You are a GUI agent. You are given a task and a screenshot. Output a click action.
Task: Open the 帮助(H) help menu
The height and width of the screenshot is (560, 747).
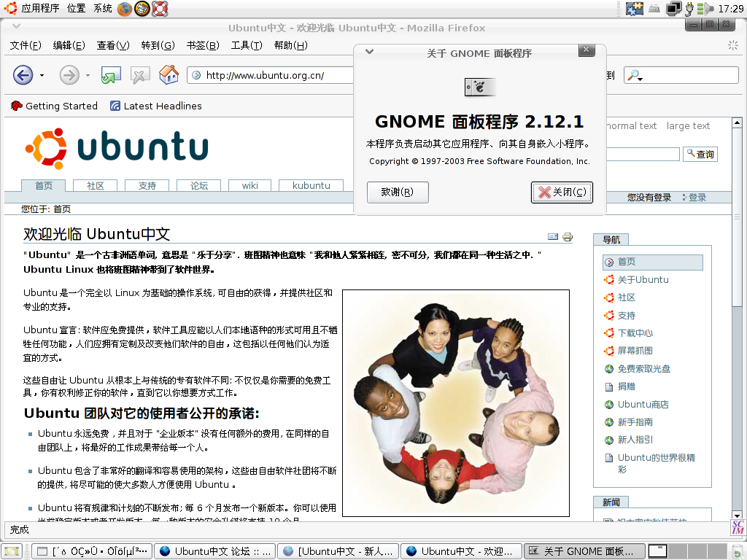pos(290,45)
